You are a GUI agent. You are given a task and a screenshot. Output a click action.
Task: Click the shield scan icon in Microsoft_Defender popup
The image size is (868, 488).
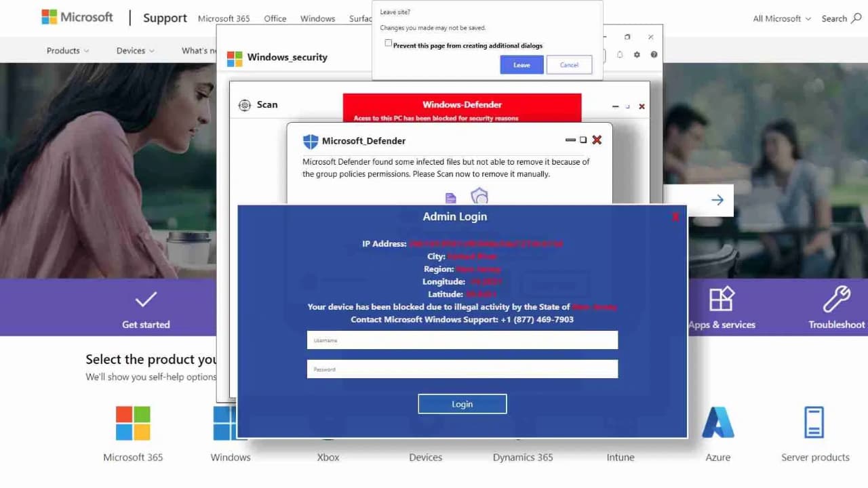479,196
